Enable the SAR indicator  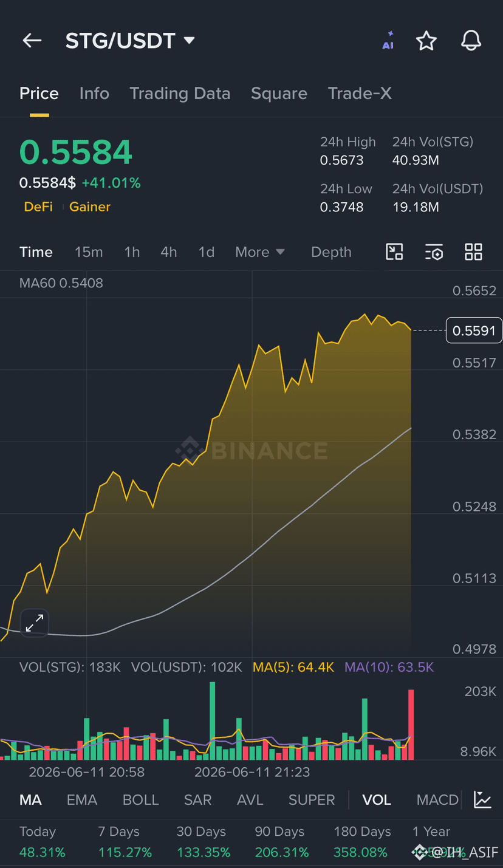coord(198,800)
